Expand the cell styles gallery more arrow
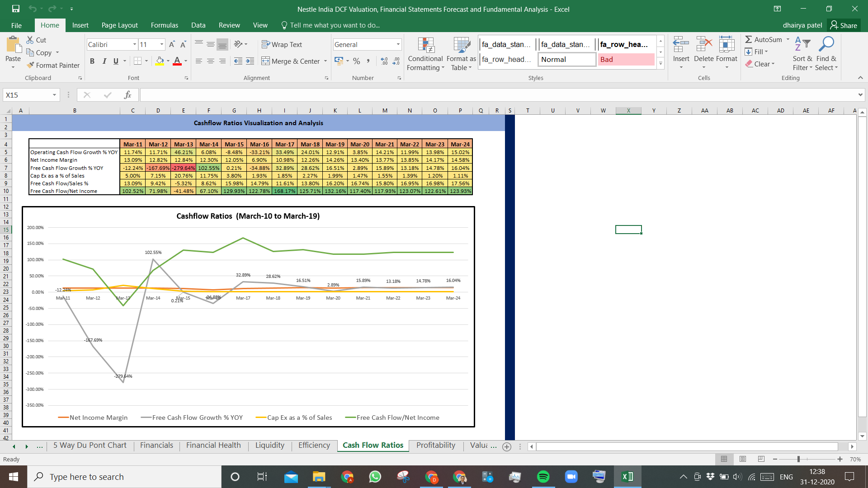 [x=660, y=64]
